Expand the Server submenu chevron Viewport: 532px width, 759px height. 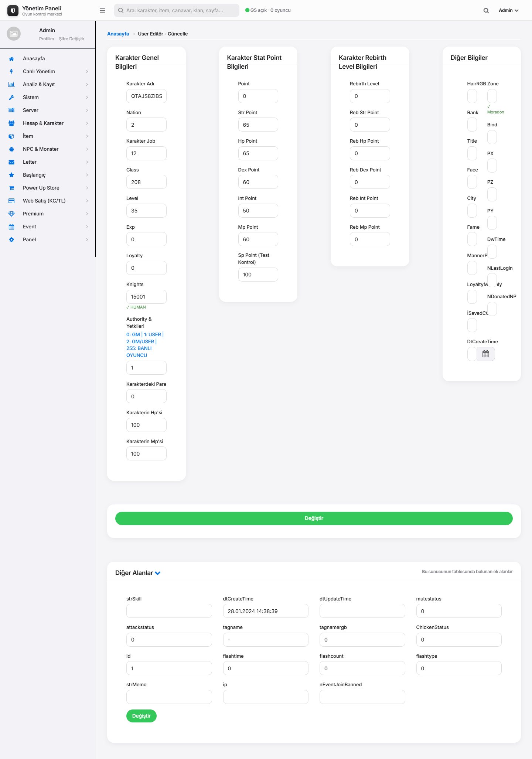[x=87, y=110]
